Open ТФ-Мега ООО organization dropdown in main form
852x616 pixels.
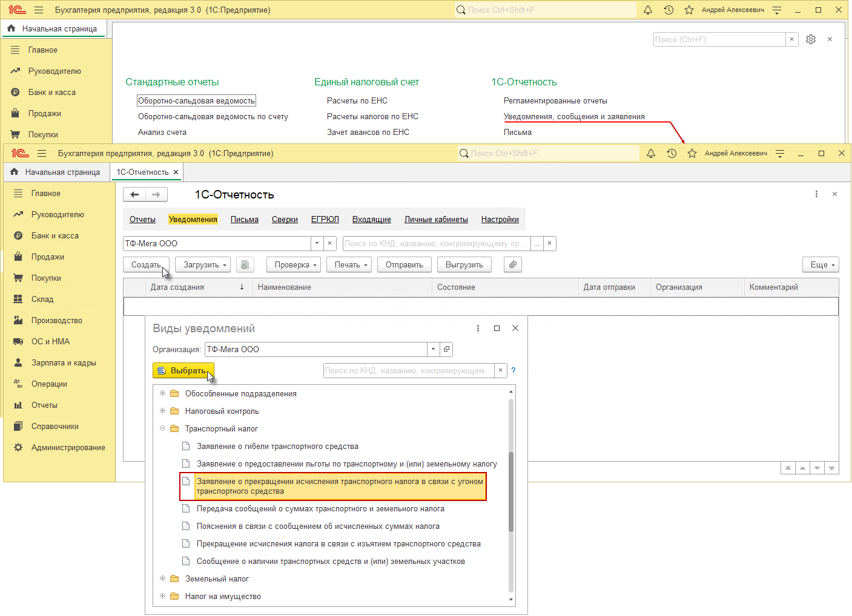pyautogui.click(x=317, y=243)
